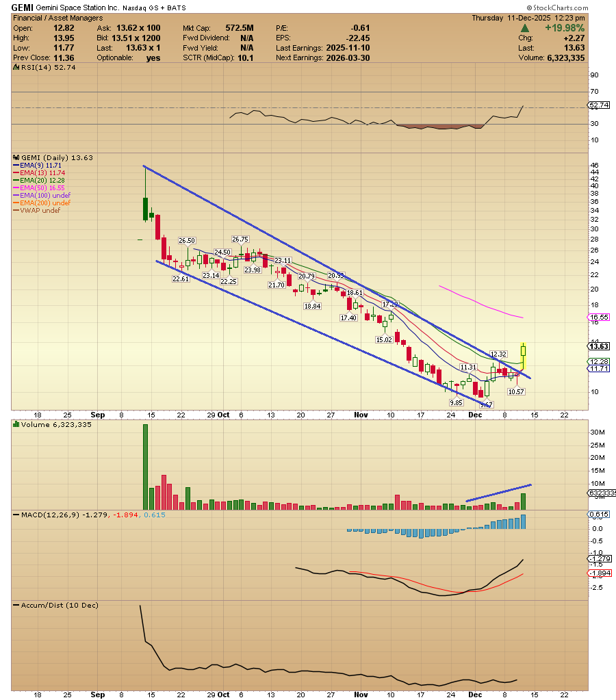Select 'Gemini Space Station Inc.' company name

point(78,8)
